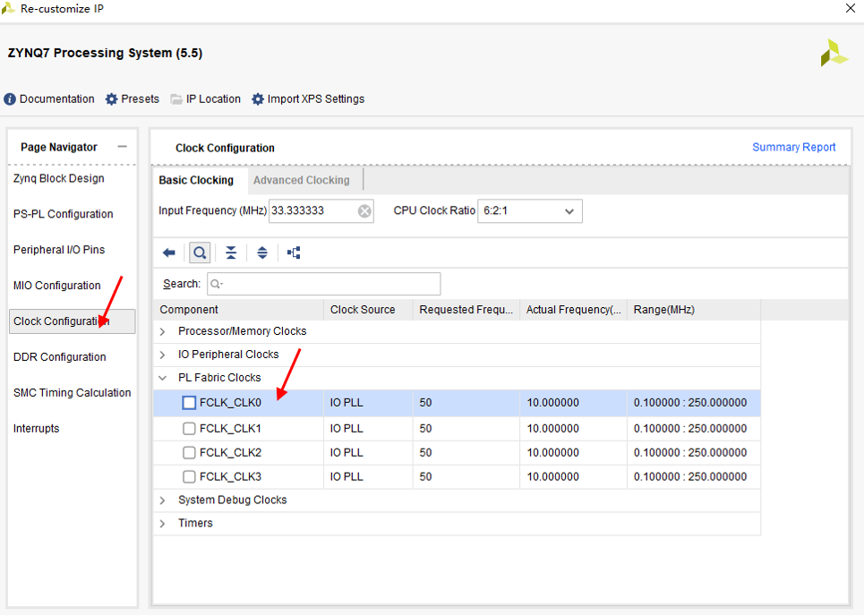The height and width of the screenshot is (616, 864).
Task: Click the IP Location folder icon
Action: [x=176, y=99]
